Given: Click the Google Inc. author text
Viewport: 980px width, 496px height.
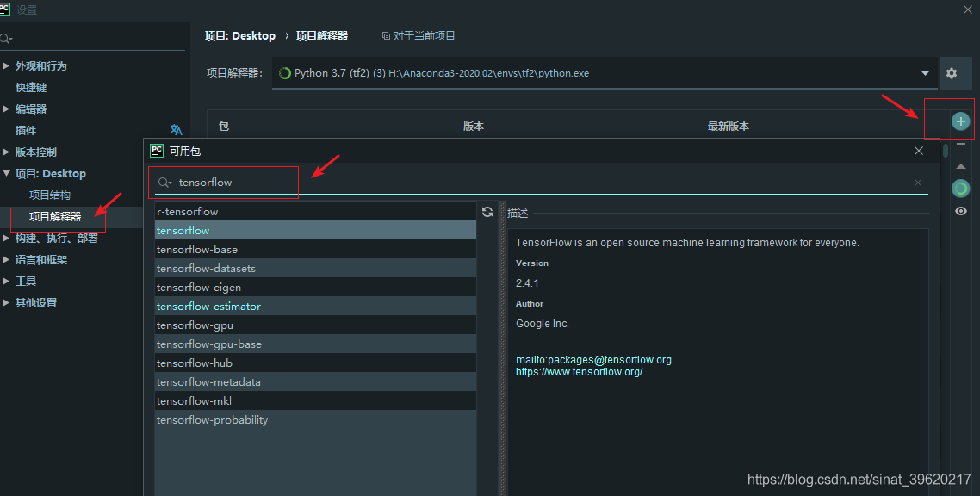Looking at the screenshot, I should tap(543, 324).
